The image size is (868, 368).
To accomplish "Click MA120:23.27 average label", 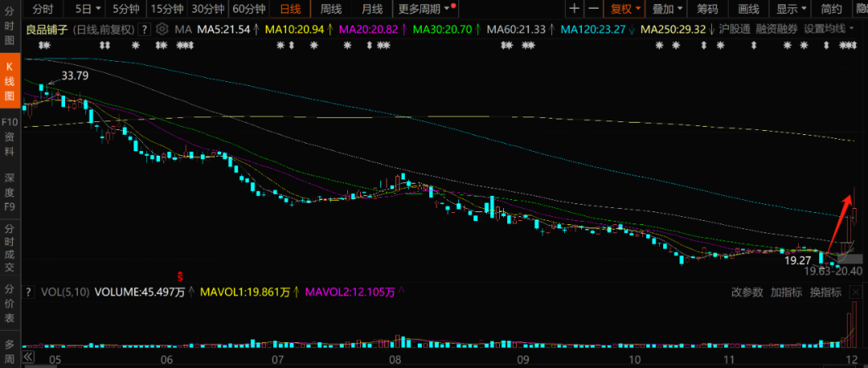I will [592, 30].
